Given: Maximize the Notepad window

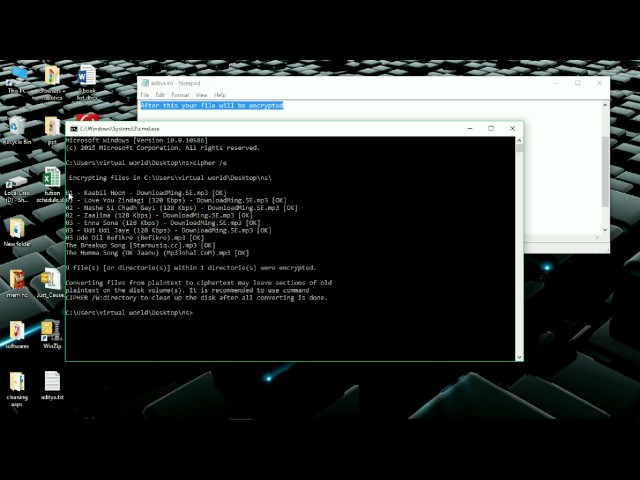Looking at the screenshot, I should [578, 83].
